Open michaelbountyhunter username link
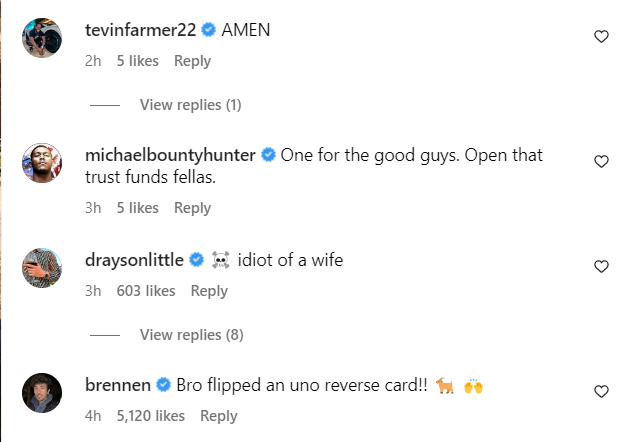Screen dimensions: 623x442 172,155
